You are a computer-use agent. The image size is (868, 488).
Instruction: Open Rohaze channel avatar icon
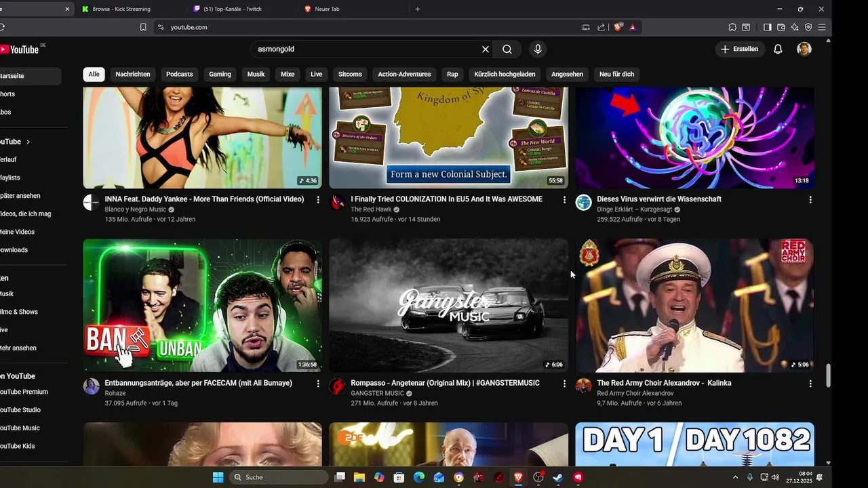point(91,386)
